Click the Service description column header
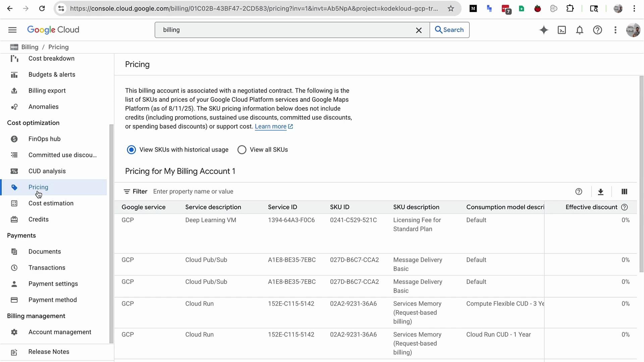 tap(213, 207)
